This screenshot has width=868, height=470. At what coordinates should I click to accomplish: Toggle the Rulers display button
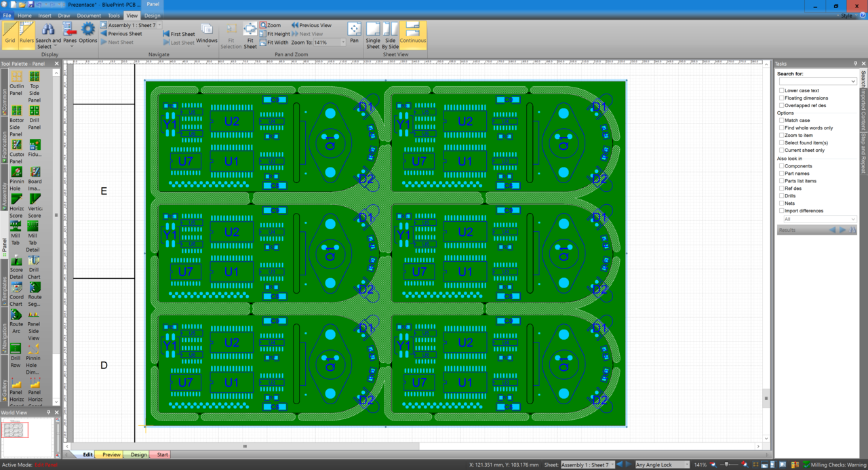(26, 34)
